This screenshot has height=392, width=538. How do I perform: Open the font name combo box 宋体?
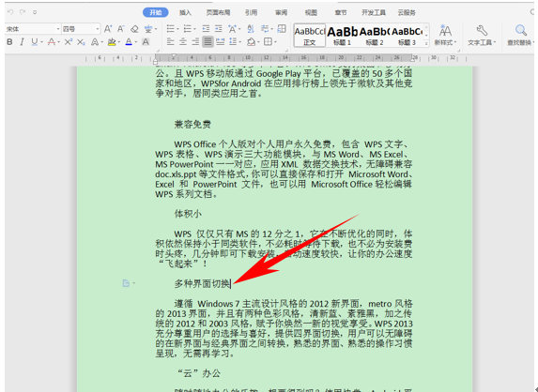coord(33,29)
